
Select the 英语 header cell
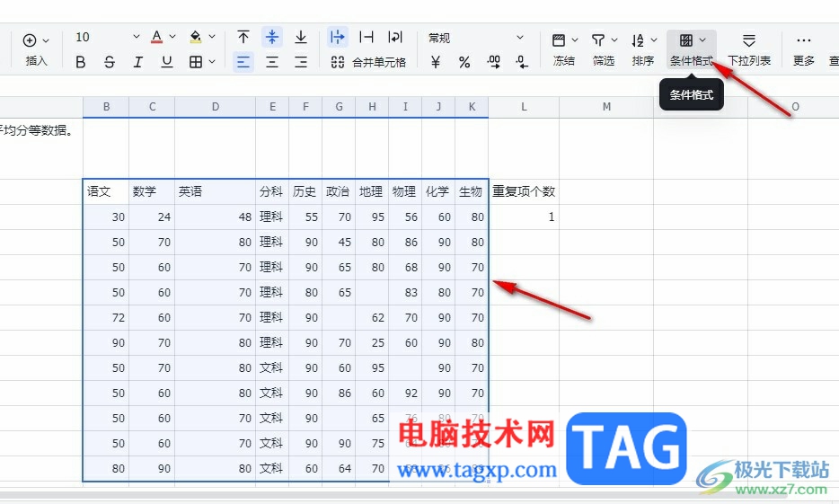click(x=215, y=191)
